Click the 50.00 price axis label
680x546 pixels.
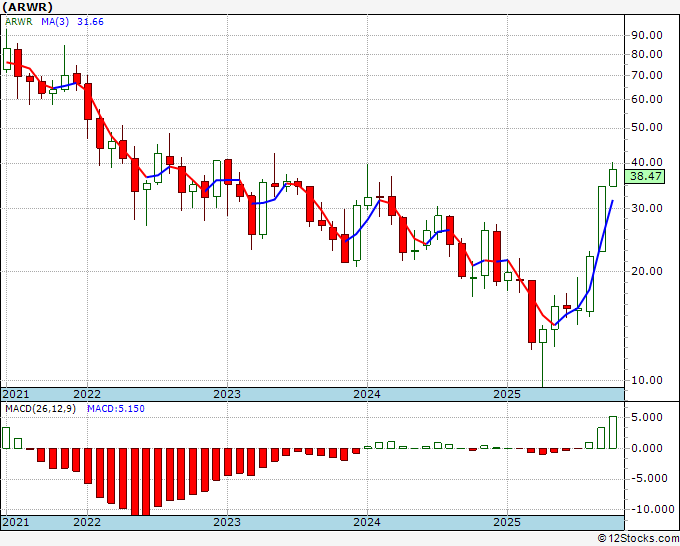coord(648,127)
